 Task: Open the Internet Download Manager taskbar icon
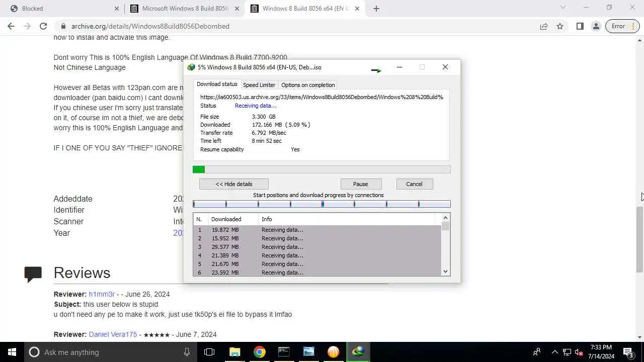click(358, 352)
